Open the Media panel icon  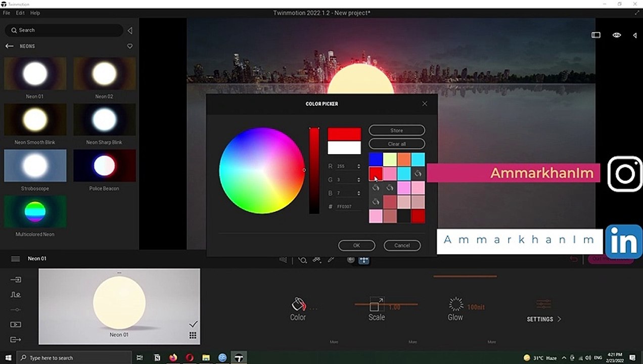click(x=16, y=325)
